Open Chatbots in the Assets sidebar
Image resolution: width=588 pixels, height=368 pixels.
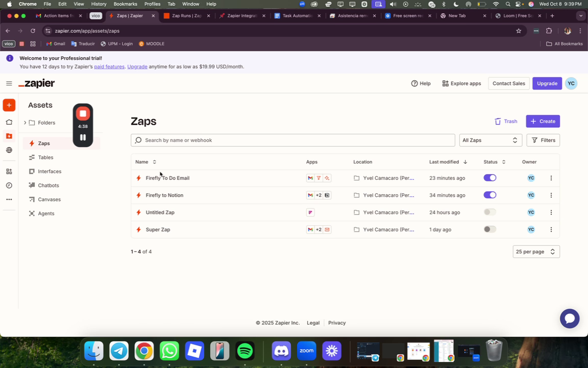[x=48, y=186]
